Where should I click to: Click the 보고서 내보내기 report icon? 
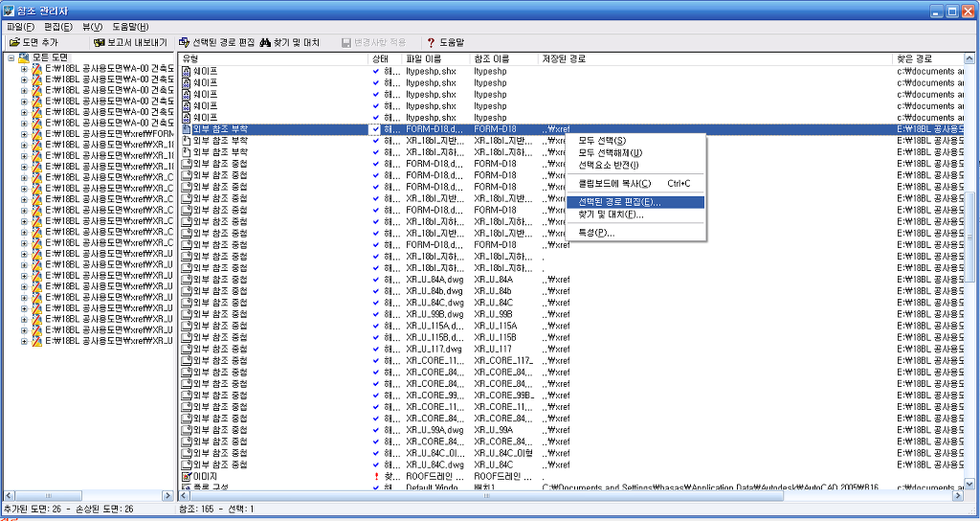tap(99, 42)
